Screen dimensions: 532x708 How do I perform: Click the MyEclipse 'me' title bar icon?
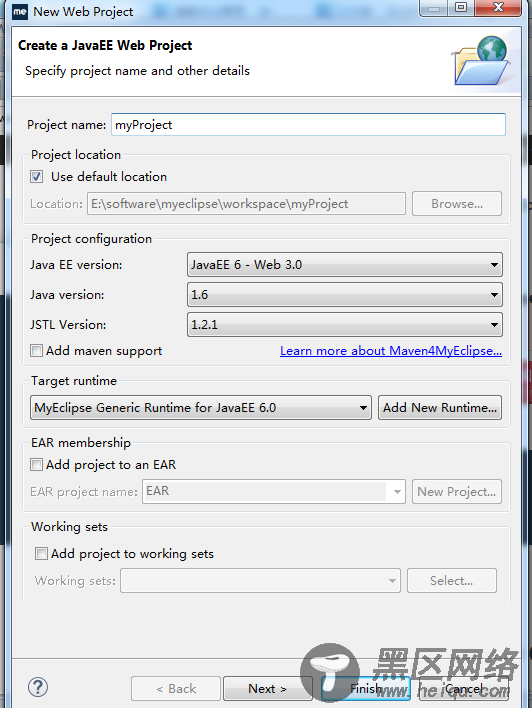20,12
